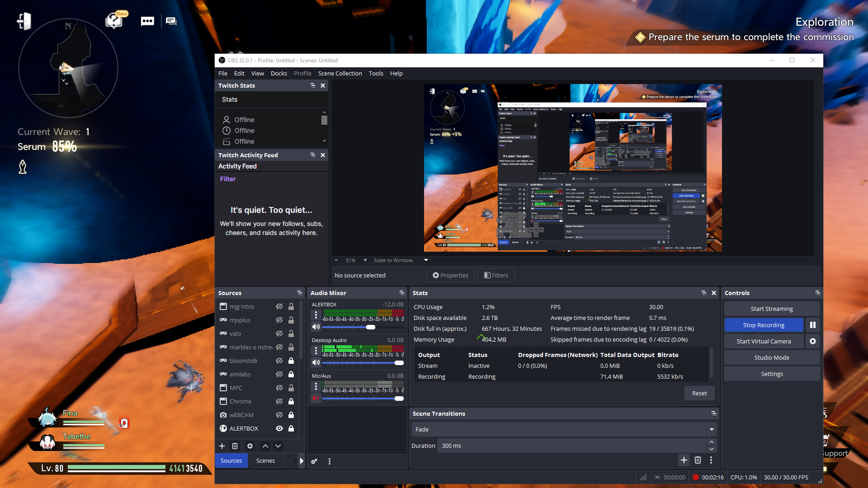868x488 pixels.
Task: Open advanced audio properties gears icon
Action: (x=314, y=461)
